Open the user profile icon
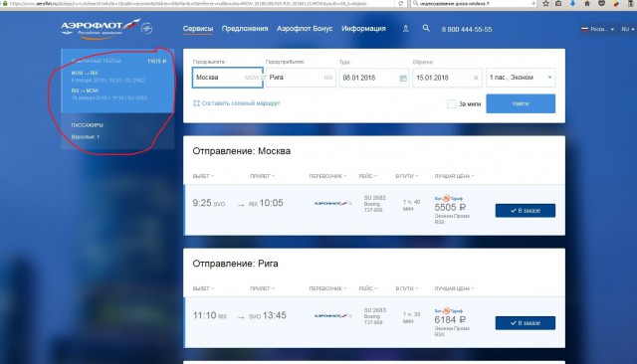Screen dimensions: 637x364 tap(405, 29)
